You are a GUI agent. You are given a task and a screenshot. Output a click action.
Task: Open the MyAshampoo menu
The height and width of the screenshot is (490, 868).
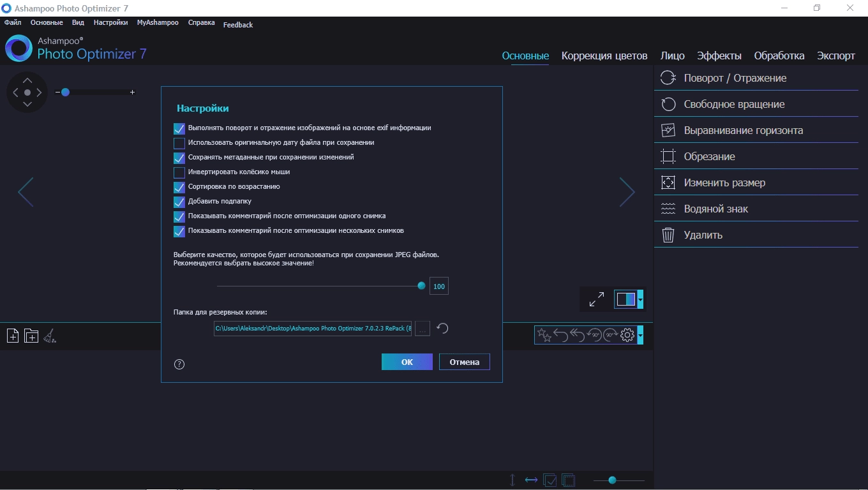click(158, 22)
